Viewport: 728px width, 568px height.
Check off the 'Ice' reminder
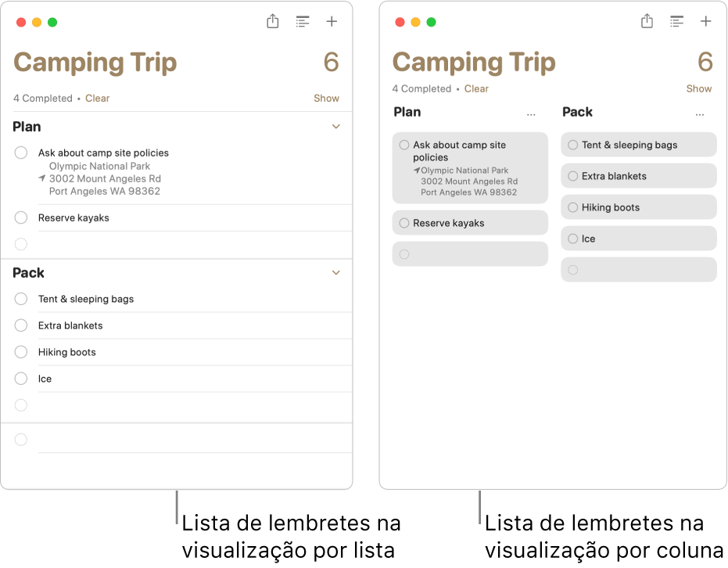[x=21, y=379]
